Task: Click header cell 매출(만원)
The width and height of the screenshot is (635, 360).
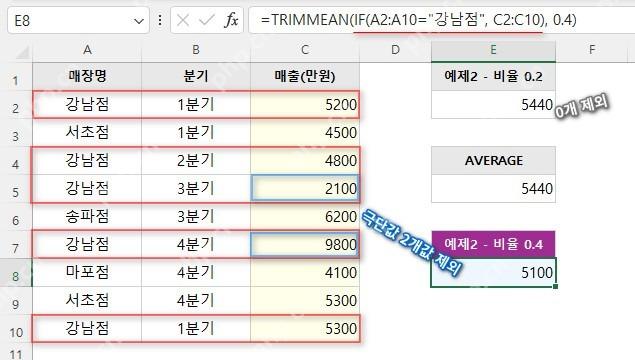Action: coord(305,76)
